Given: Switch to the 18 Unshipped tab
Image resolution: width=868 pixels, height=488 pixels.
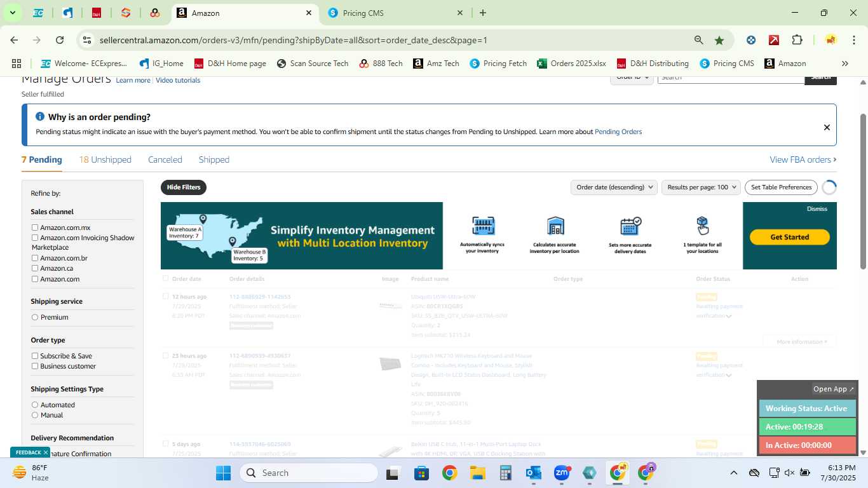Looking at the screenshot, I should click(x=105, y=159).
